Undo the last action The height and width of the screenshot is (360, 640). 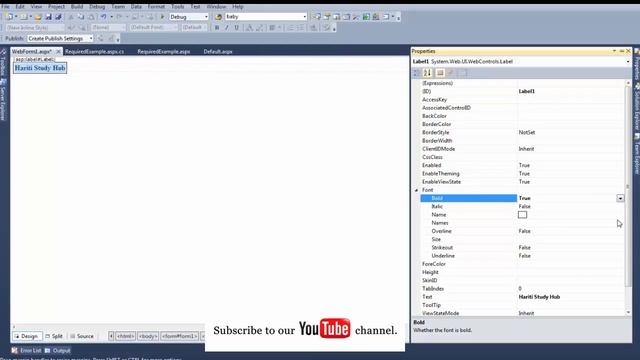[104, 17]
